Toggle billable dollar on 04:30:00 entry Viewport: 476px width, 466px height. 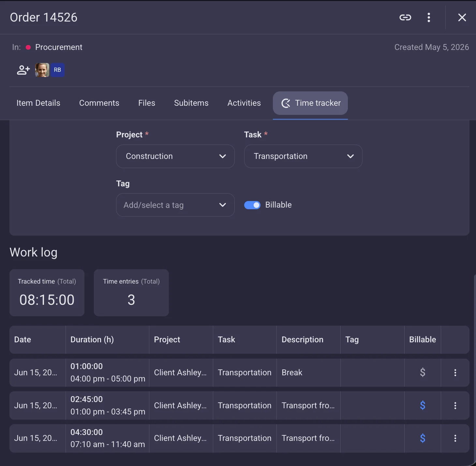423,438
